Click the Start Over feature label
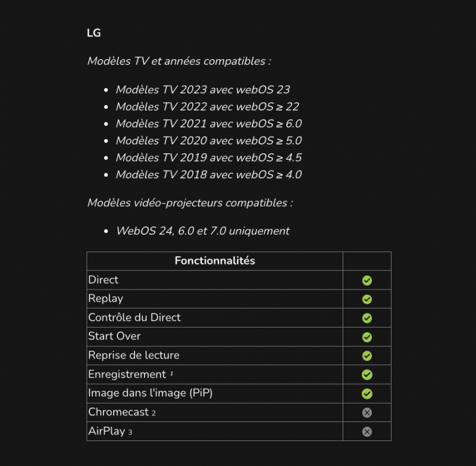Image resolution: width=476 pixels, height=466 pixels. [x=114, y=336]
